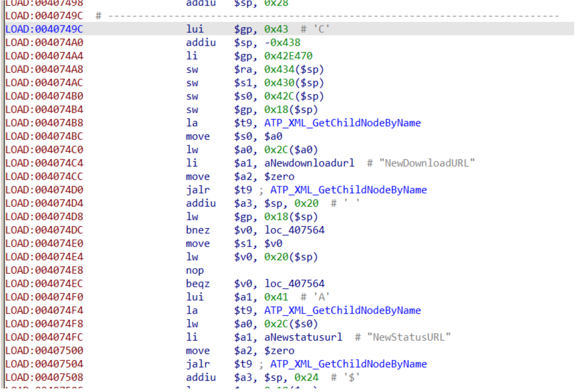
Task: Click address LOAD:004074A0
Action: [x=44, y=42]
